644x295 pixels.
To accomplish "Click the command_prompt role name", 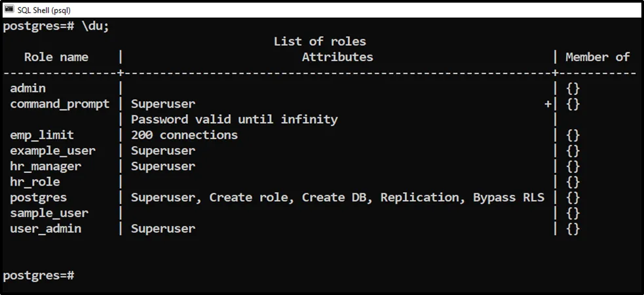I will pos(60,104).
